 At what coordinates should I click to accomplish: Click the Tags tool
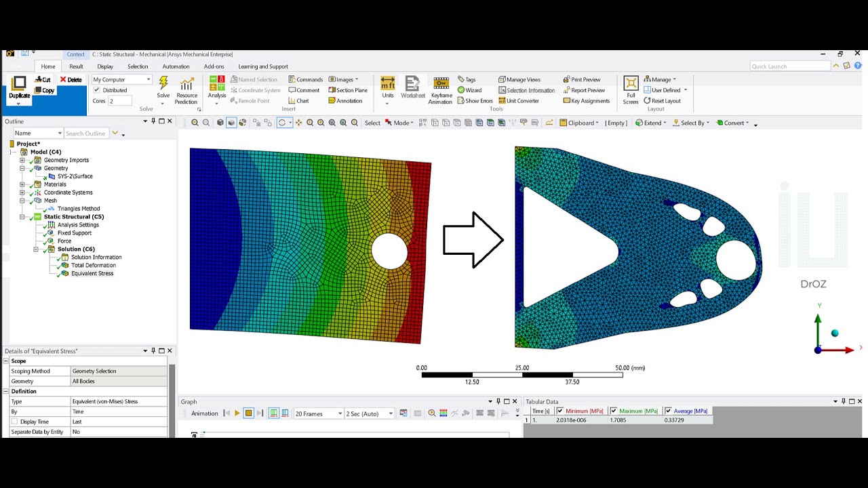point(467,79)
